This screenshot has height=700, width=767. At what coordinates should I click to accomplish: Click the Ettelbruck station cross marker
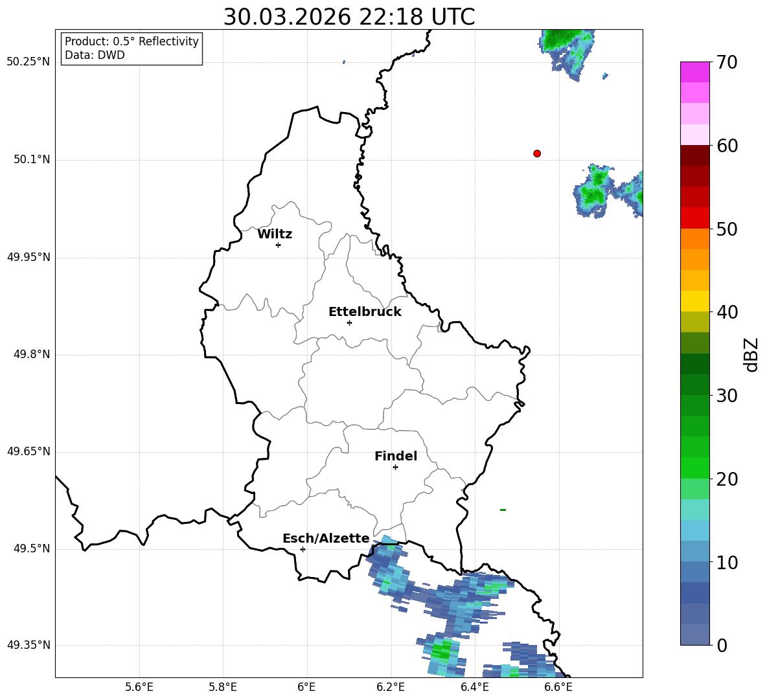click(x=349, y=322)
